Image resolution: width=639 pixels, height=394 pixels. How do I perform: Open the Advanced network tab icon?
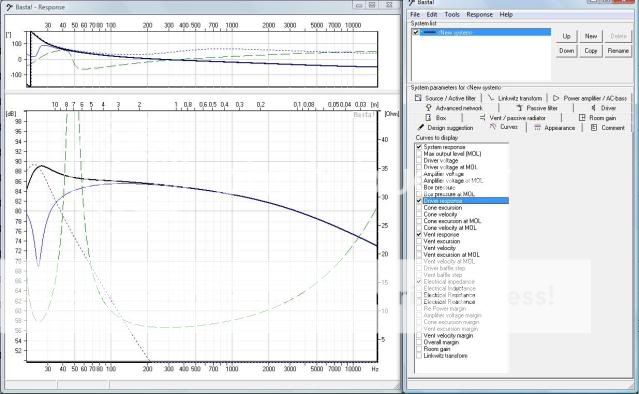[x=428, y=108]
